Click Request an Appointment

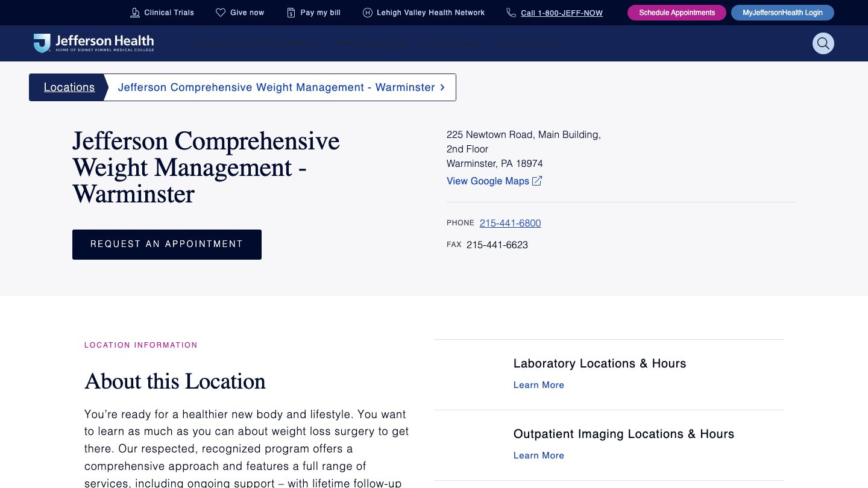[167, 244]
